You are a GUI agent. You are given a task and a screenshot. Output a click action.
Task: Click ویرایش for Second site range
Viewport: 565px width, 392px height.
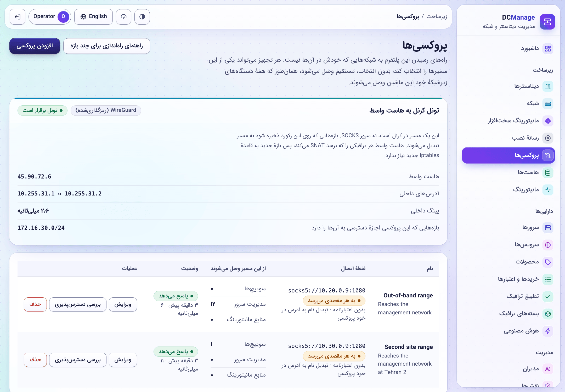tap(123, 360)
